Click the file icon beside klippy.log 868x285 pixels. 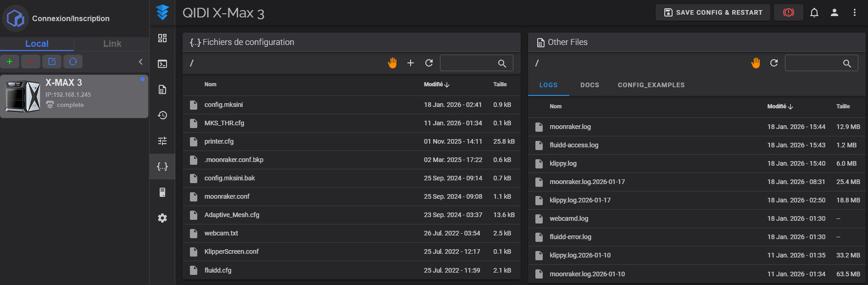[x=539, y=163]
